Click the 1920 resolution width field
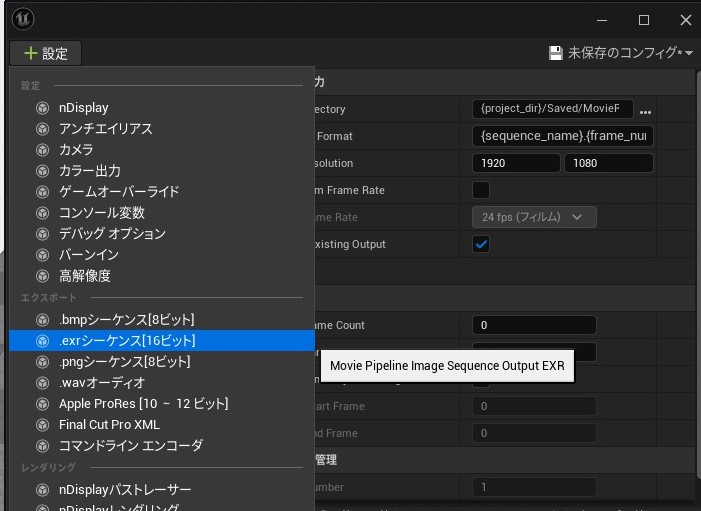 [516, 163]
